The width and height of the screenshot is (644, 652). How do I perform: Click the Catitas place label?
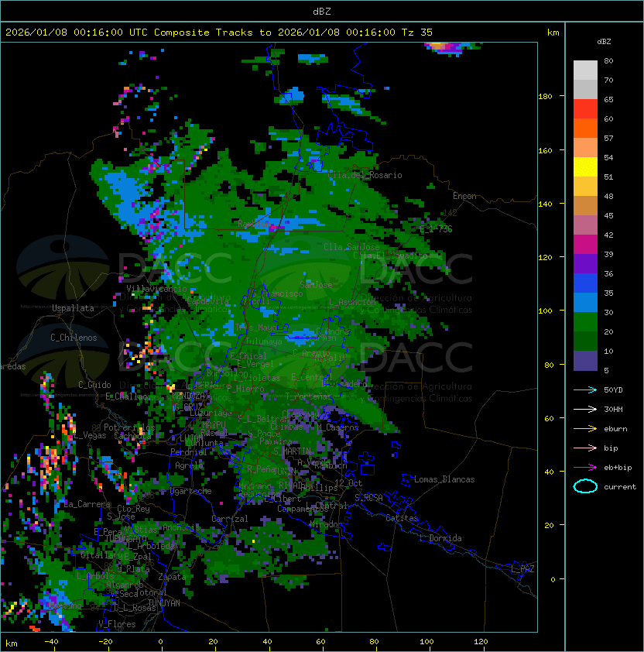[x=402, y=518]
